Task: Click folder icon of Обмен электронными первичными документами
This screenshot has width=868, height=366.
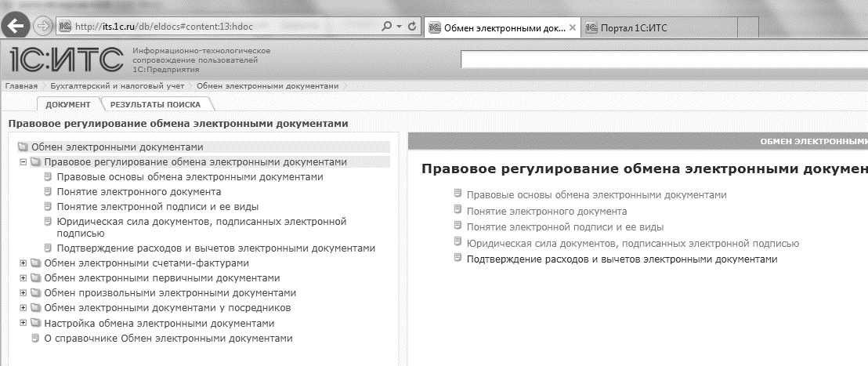Action: [x=35, y=278]
